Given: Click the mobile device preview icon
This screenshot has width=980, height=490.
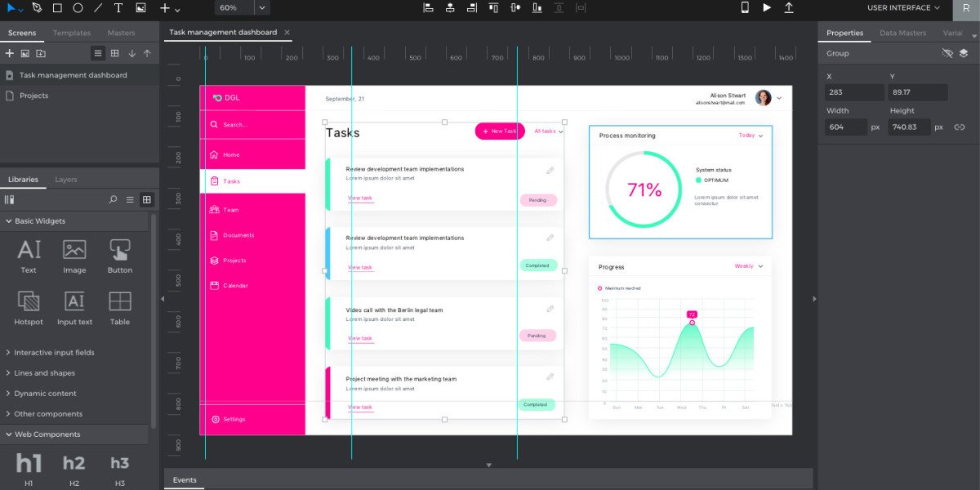Looking at the screenshot, I should (744, 8).
